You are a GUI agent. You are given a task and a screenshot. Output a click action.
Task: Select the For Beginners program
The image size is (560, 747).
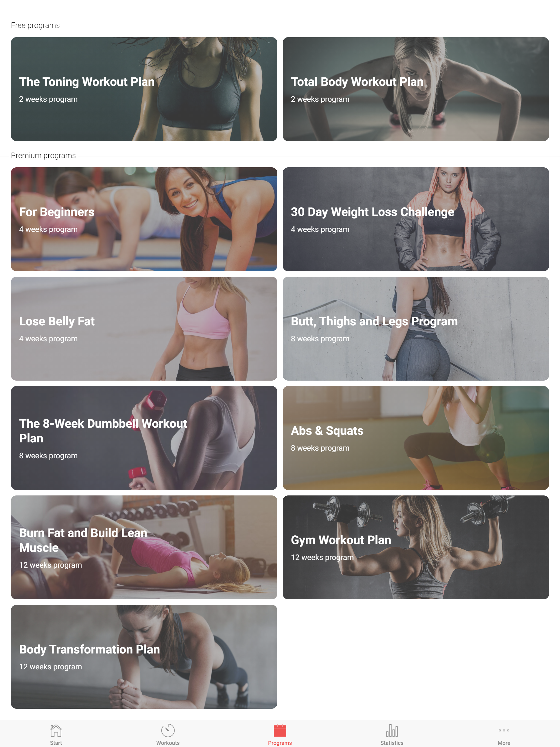pyautogui.click(x=144, y=219)
